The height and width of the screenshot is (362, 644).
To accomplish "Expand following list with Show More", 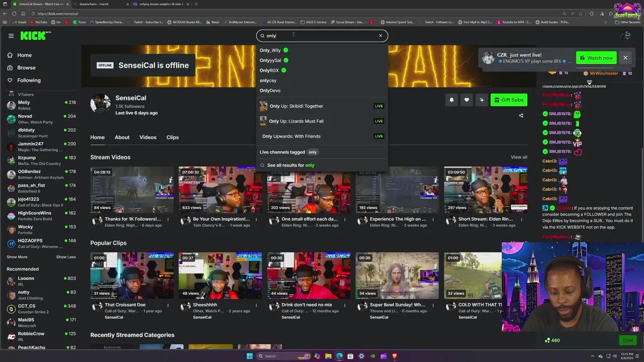I will (x=17, y=257).
